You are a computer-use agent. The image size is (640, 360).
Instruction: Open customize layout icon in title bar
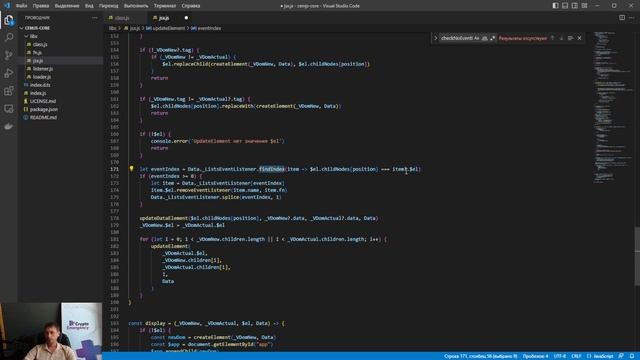pos(584,6)
